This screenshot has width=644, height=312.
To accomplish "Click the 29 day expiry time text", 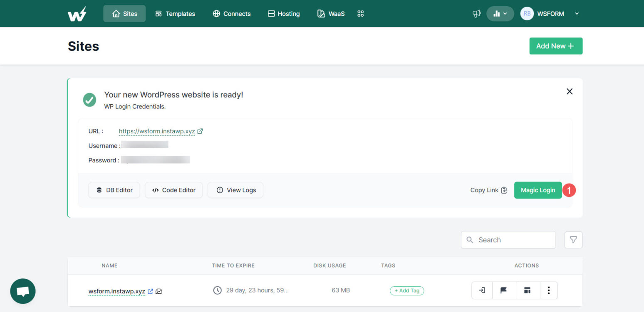I will (x=257, y=290).
